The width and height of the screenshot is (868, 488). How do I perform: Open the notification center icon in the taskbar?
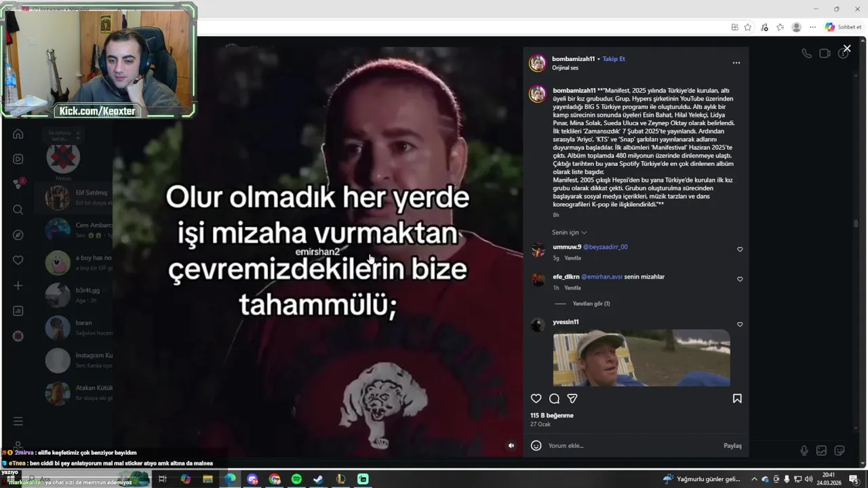(853, 479)
